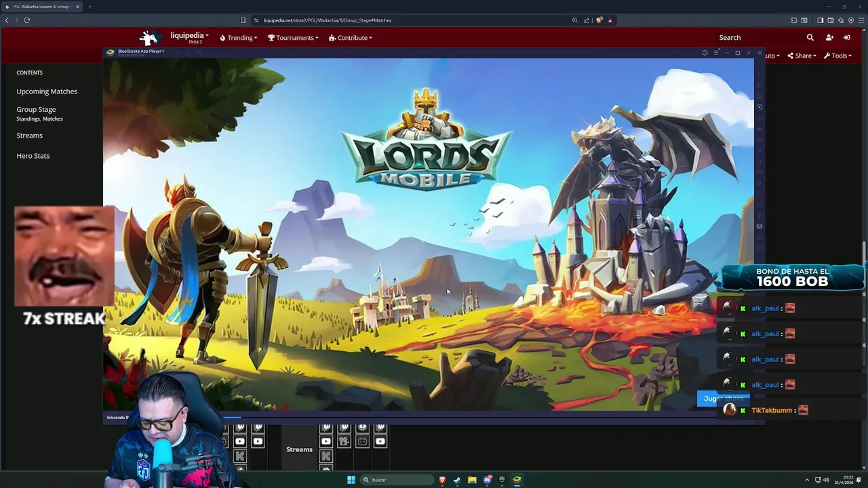
Task: Jump to Streams section in contents sidebar
Action: (x=29, y=136)
